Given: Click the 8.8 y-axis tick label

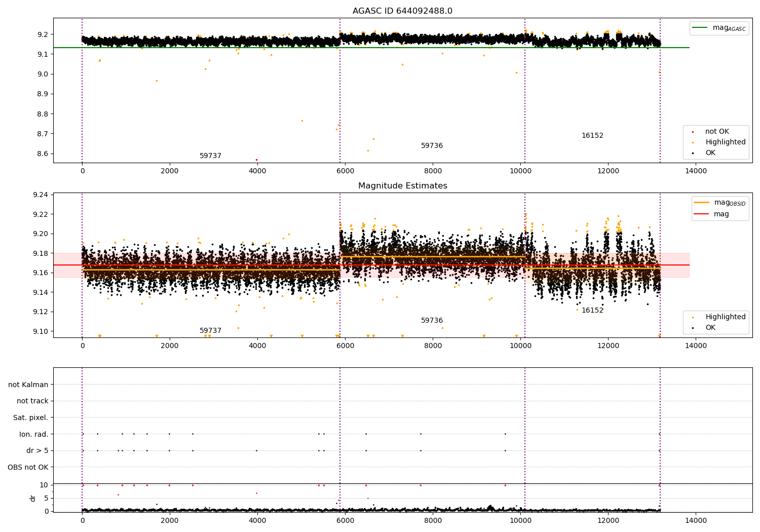Looking at the screenshot, I should (43, 114).
